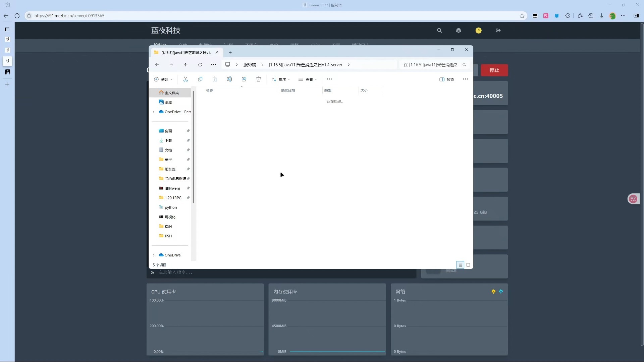Open 下载 in quick access

pyautogui.click(x=170, y=141)
